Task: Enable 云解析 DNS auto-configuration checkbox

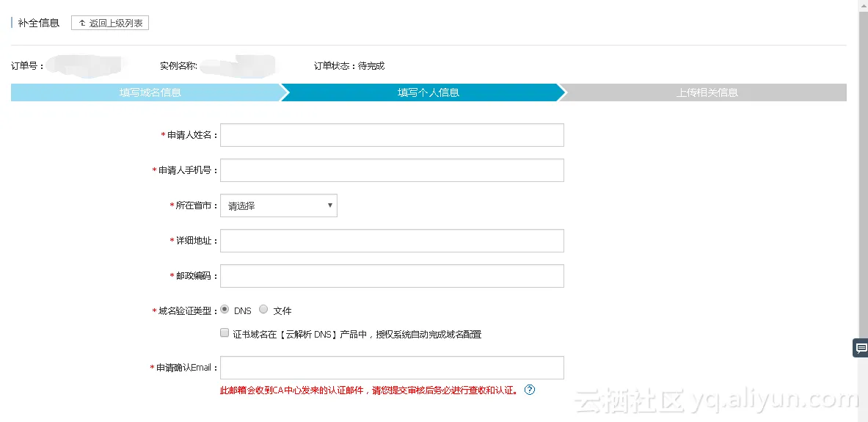Action: tap(225, 333)
